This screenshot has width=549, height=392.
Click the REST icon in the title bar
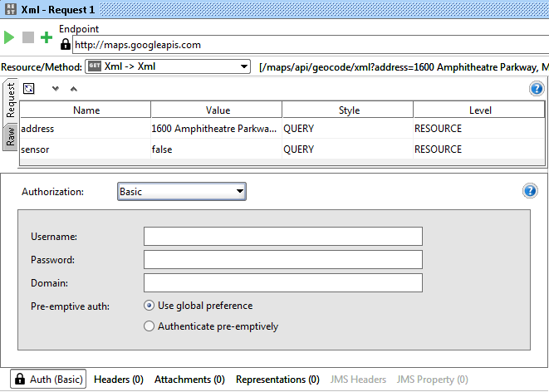coord(11,9)
